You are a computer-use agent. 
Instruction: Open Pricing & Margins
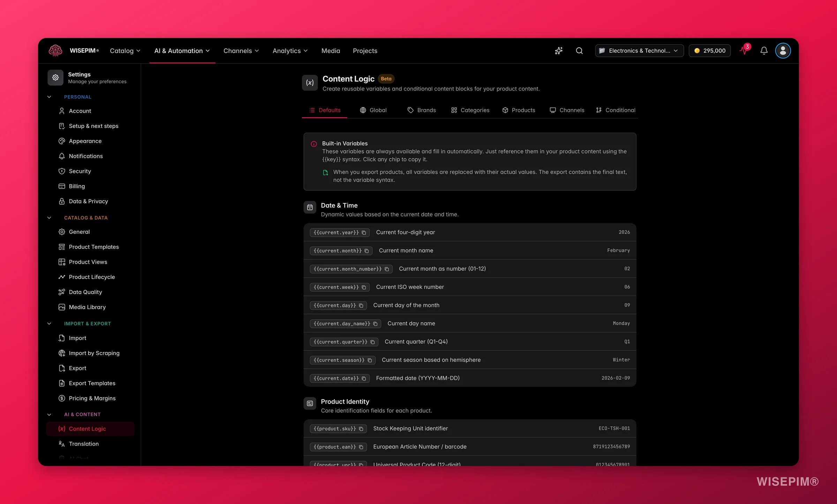90,398
